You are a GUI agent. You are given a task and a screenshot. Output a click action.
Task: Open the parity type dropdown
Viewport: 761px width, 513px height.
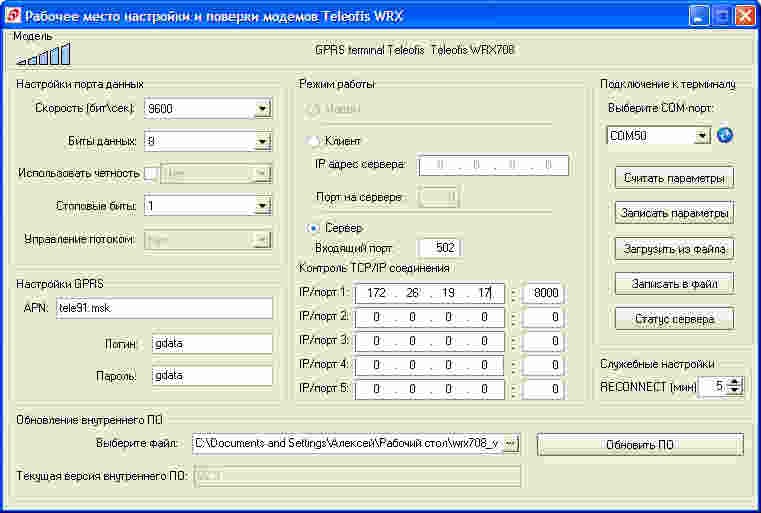coord(262,173)
